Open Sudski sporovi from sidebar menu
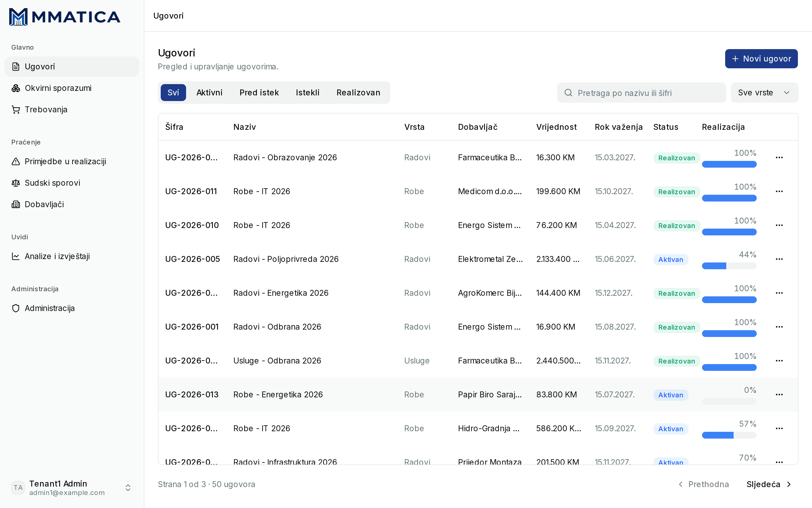This screenshot has height=508, width=812. click(72, 183)
